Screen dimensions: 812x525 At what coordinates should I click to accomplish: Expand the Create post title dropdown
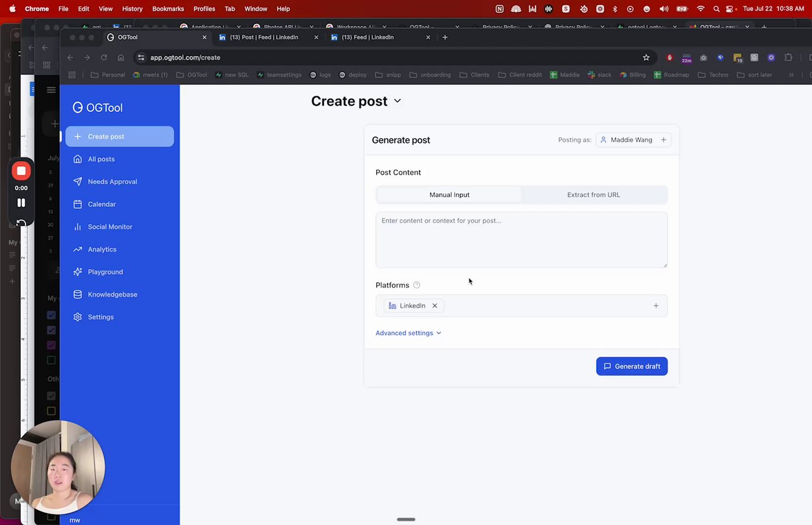[398, 101]
